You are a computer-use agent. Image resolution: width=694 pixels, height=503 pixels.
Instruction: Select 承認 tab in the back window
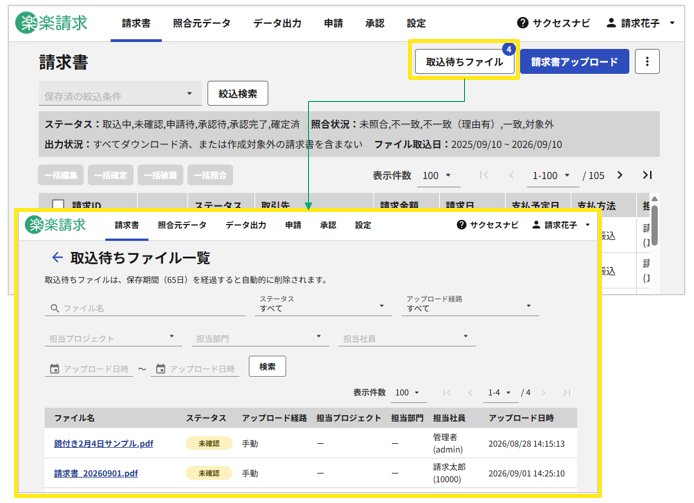pos(374,23)
